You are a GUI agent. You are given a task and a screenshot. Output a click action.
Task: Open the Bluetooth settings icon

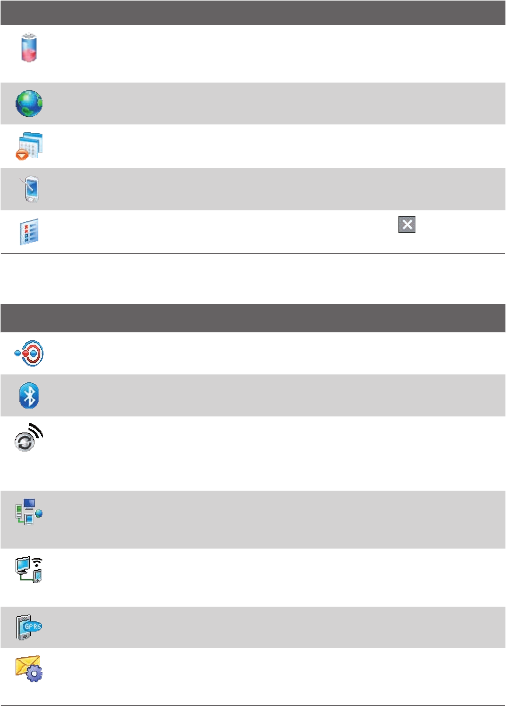pos(29,395)
